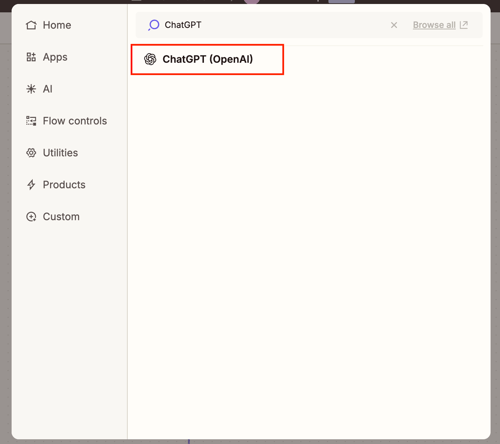Click the Flow controls icon
The width and height of the screenshot is (500, 444).
[31, 121]
